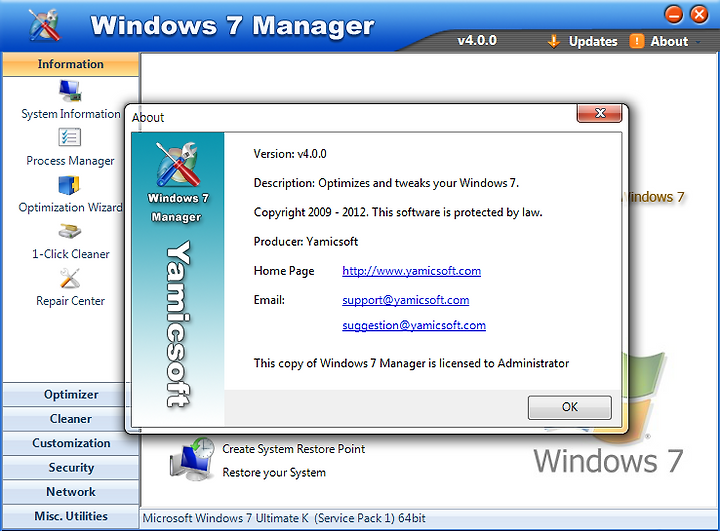
Task: Click the status bar OS version text
Action: pyautogui.click(x=284, y=519)
